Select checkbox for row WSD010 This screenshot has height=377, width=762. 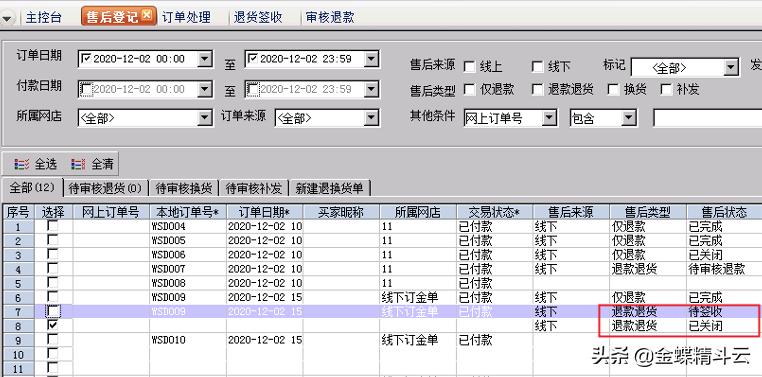[x=52, y=339]
